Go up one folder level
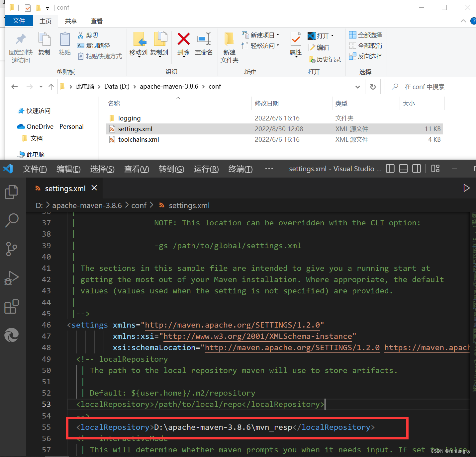 point(51,87)
